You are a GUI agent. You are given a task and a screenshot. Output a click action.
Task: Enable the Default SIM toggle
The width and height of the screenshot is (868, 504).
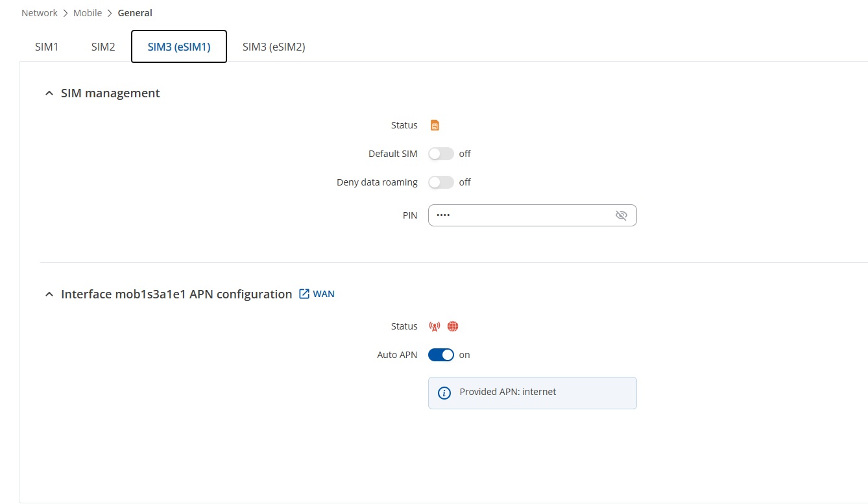(x=441, y=154)
